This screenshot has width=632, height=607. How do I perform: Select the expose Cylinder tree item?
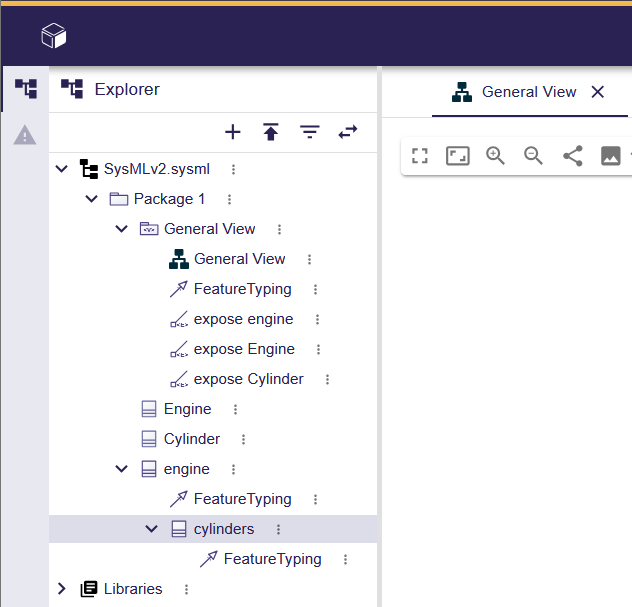[248, 379]
